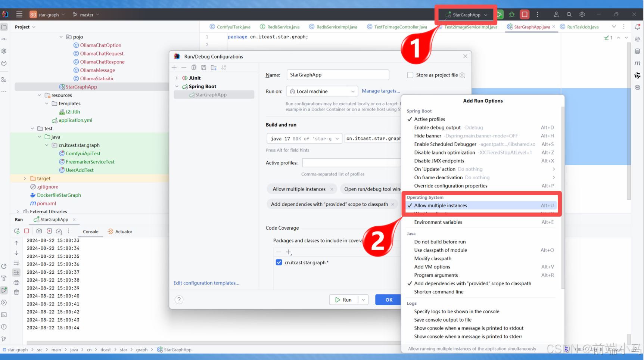The image size is (644, 360).
Task: Remove Allow multiple instances chip
Action: pyautogui.click(x=332, y=189)
